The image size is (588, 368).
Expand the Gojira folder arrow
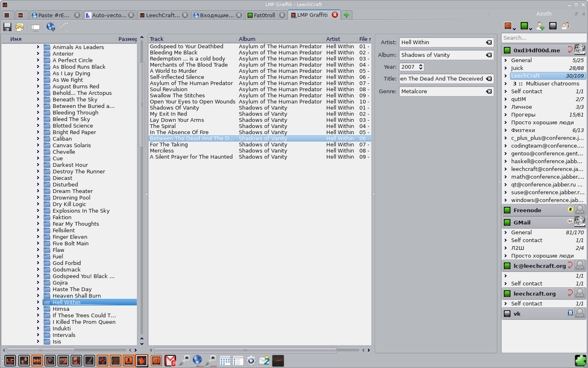pos(38,283)
